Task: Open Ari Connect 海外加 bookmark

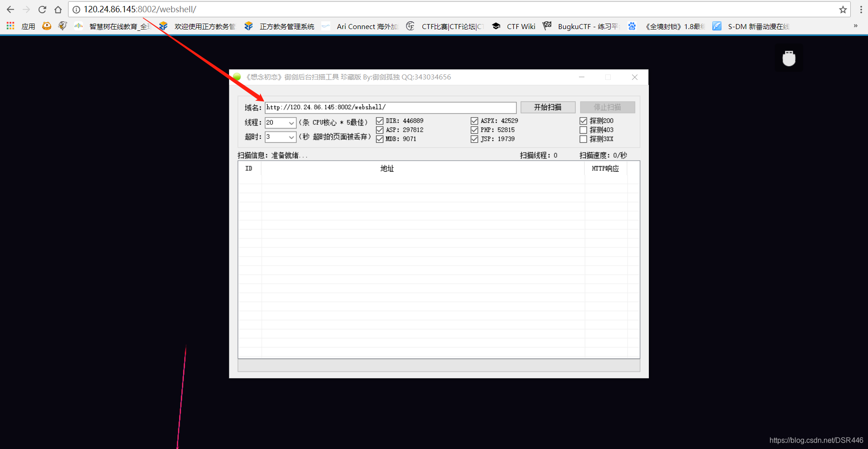Action: 360,26
